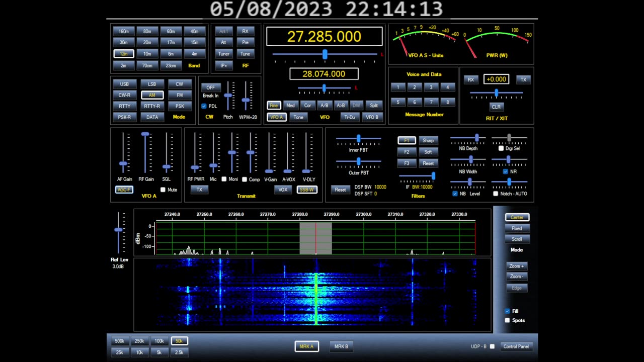Open the Control Panel
This screenshot has width=644, height=362.
point(516,346)
